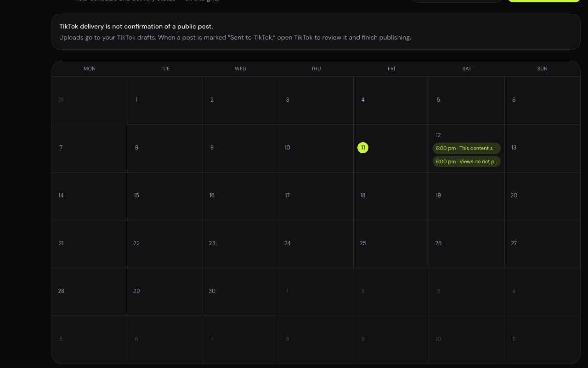Image resolution: width=588 pixels, height=368 pixels.
Task: Select day 21 on the calendar
Action: 61,243
